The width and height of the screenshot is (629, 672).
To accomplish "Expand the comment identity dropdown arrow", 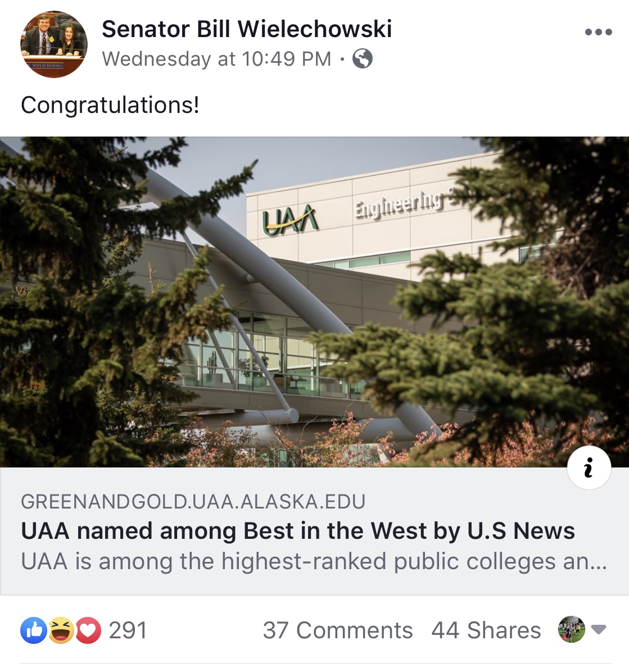I will (x=599, y=629).
